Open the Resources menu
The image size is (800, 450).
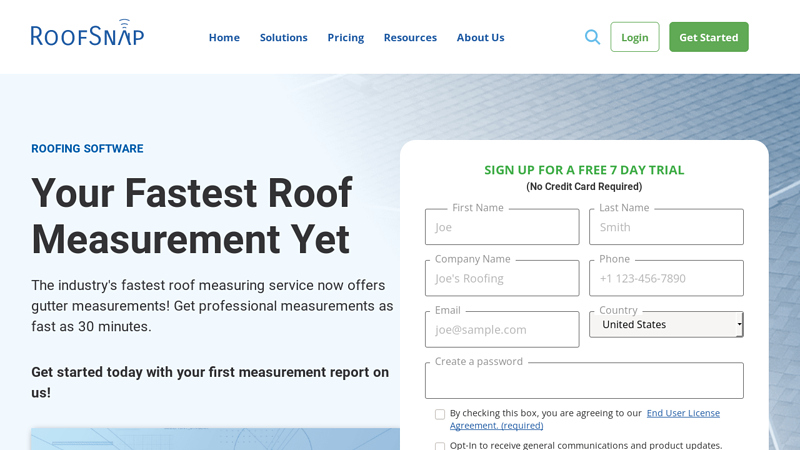click(410, 38)
